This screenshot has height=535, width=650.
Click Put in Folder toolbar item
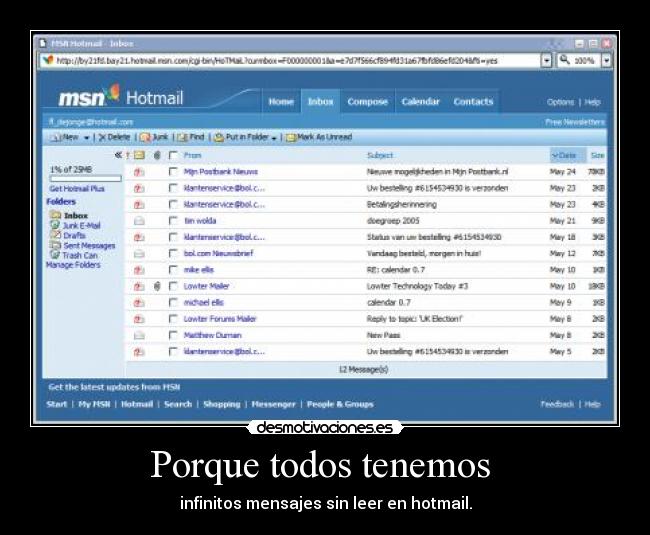[241, 137]
